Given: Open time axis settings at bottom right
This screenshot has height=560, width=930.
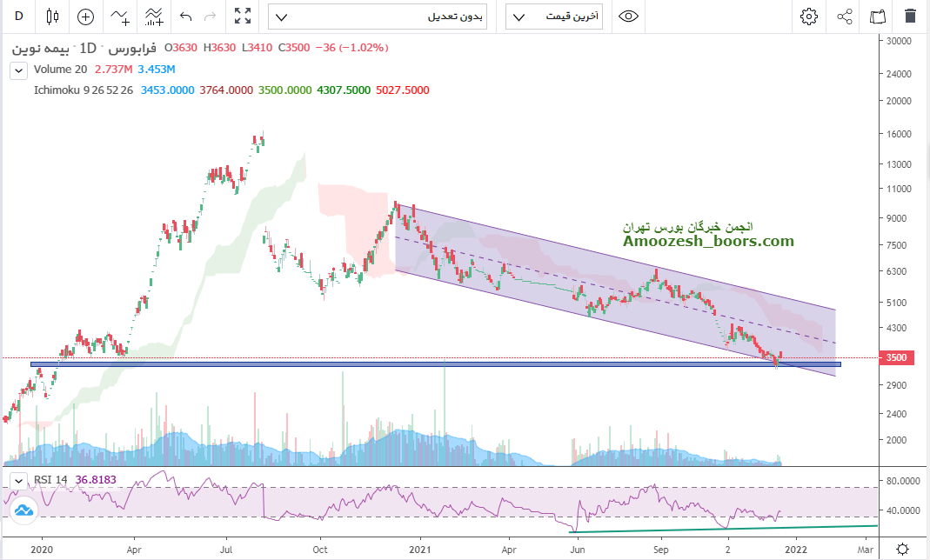Looking at the screenshot, I should pos(902,549).
